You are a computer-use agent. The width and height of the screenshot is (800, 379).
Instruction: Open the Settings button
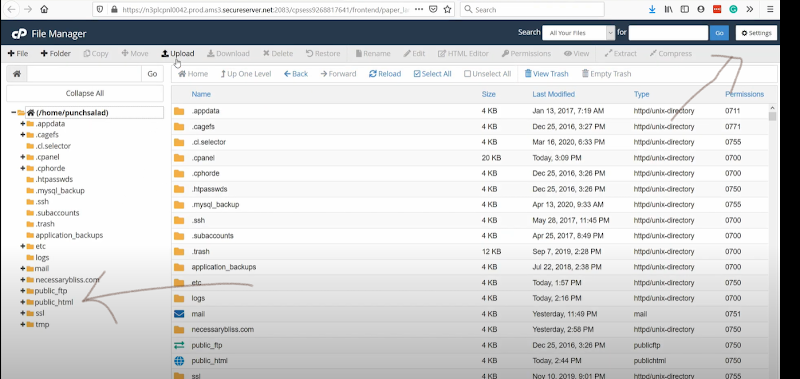756,33
